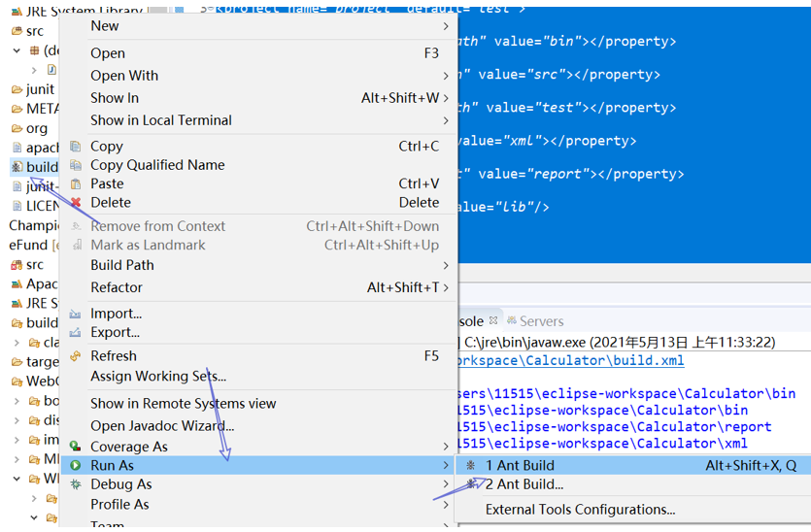Screen dimensions: 811x532
Task: Expand the New submenu arrow
Action: pyautogui.click(x=446, y=26)
